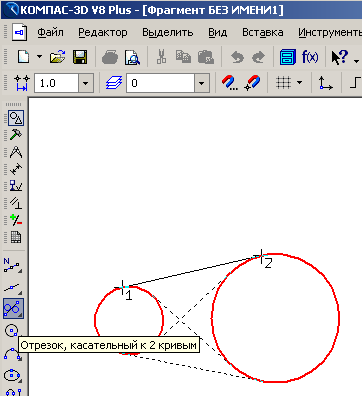
Task: Switch to the Designations panel icon
Action: tap(16, 186)
